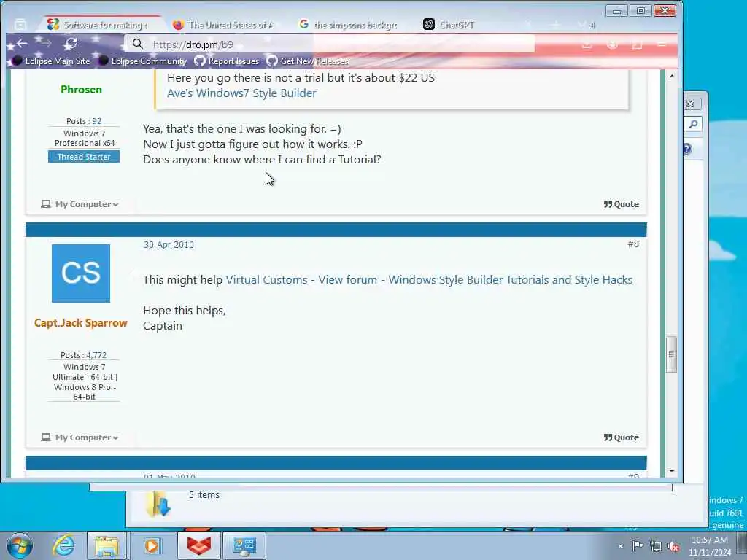Click the search magnifier in the address bar
747x560 pixels.
(x=138, y=44)
